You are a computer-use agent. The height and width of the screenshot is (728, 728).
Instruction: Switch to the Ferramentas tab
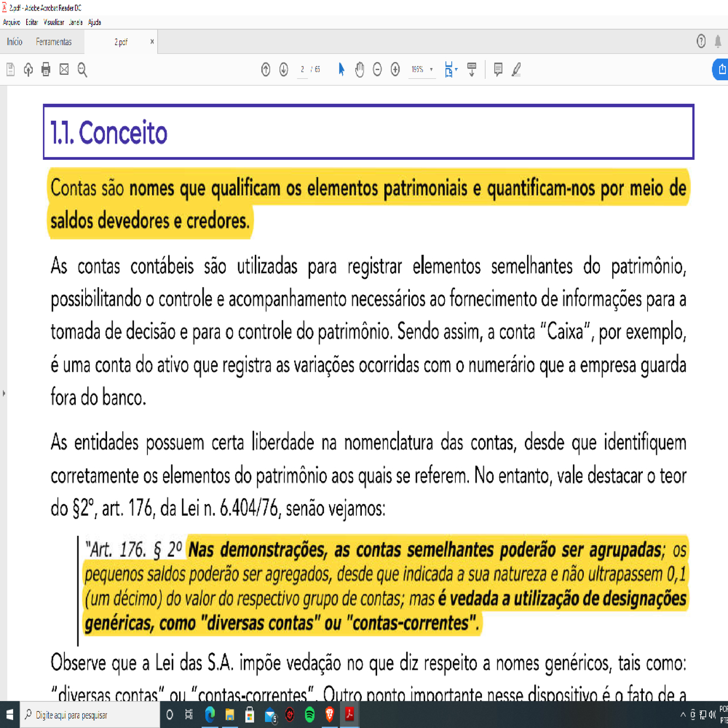click(53, 41)
